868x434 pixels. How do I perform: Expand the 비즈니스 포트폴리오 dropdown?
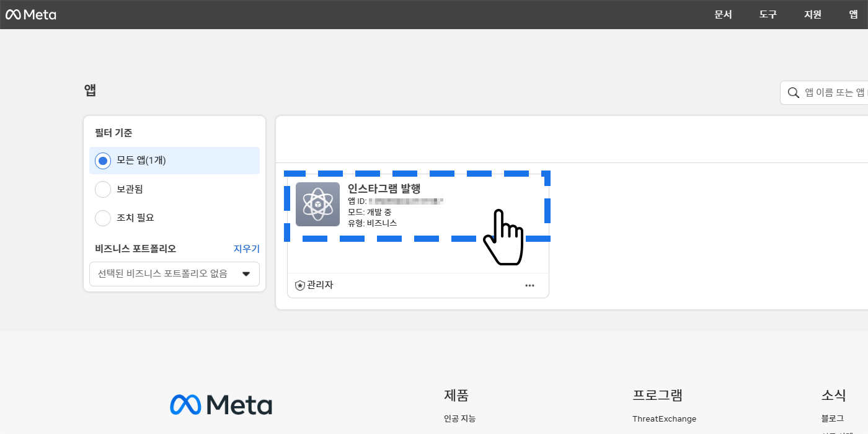tap(174, 273)
